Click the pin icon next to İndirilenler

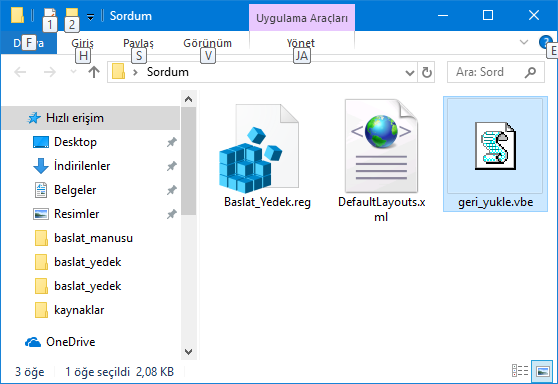click(172, 166)
